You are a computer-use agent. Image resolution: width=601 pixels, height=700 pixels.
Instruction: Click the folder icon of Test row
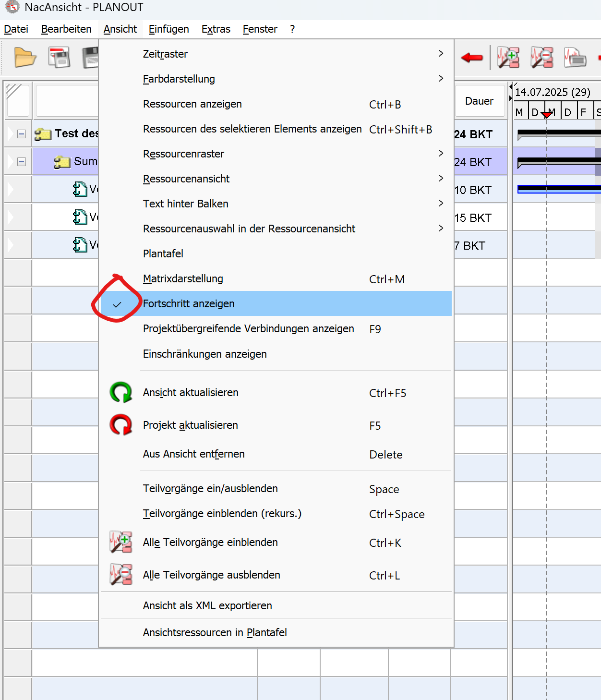point(43,134)
